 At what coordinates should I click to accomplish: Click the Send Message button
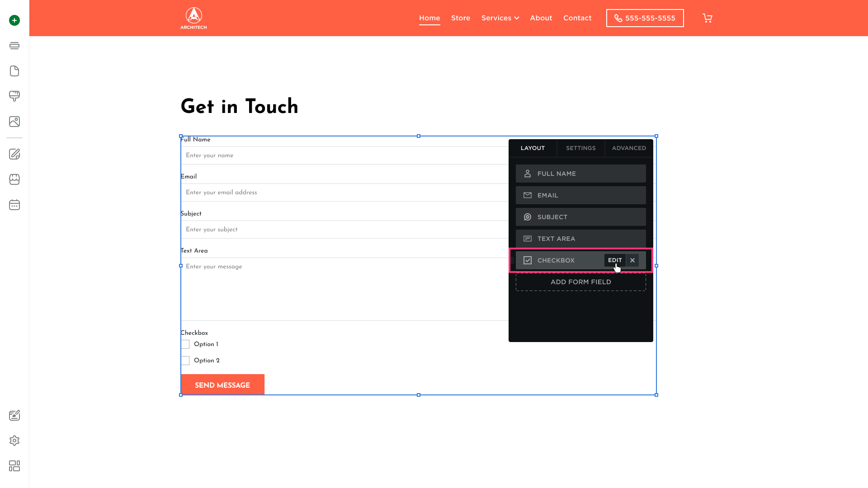[x=222, y=385]
